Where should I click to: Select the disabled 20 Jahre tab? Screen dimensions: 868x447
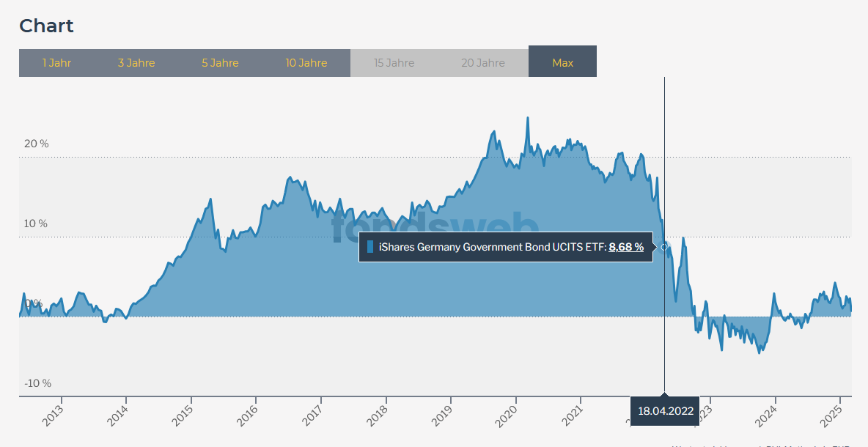[483, 63]
